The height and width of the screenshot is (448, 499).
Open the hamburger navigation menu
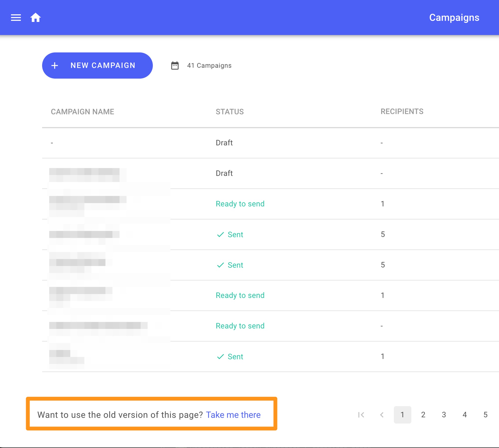click(16, 18)
